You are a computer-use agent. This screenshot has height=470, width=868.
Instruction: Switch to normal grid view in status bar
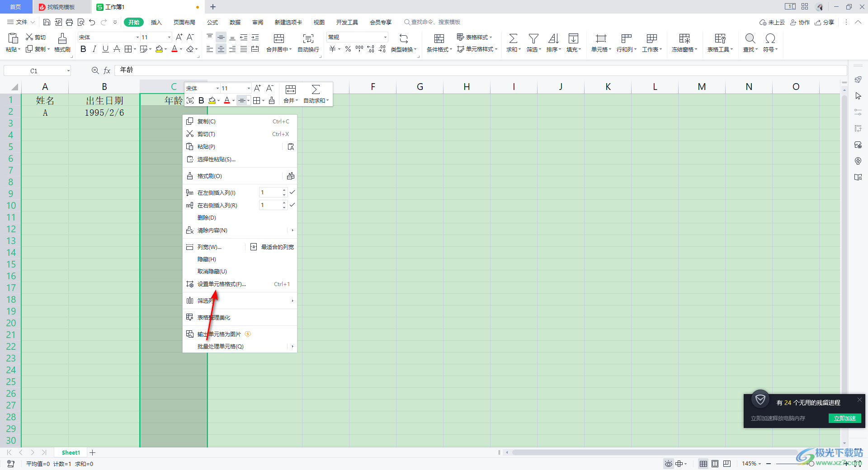(703, 464)
